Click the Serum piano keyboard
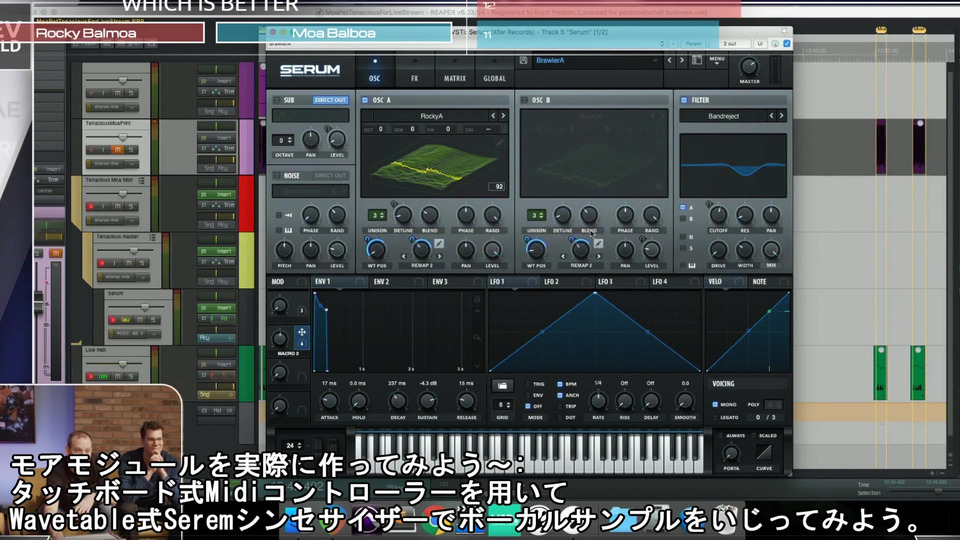The image size is (960, 540). click(529, 453)
